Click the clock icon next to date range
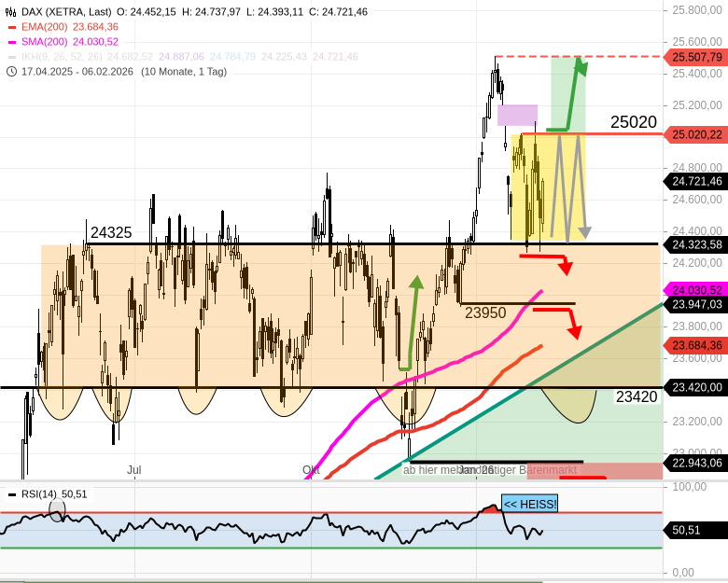Screen dimensions: 728x583 tap(12, 71)
